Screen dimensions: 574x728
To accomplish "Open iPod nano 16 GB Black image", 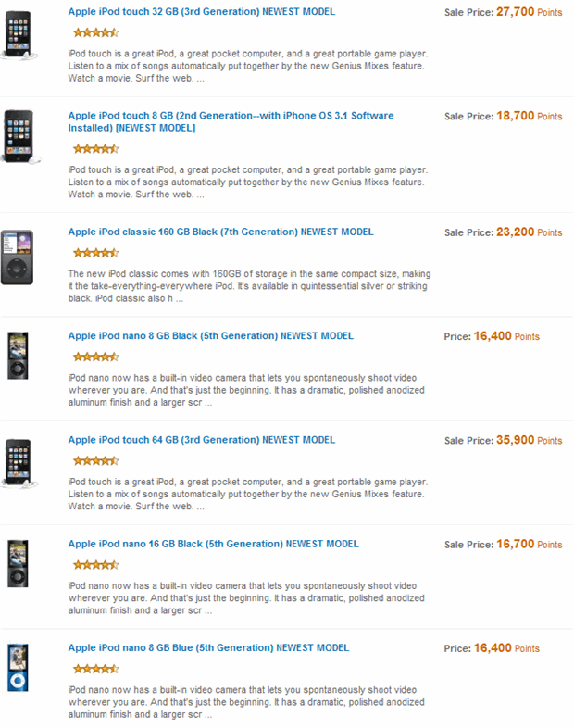I will pyautogui.click(x=18, y=564).
